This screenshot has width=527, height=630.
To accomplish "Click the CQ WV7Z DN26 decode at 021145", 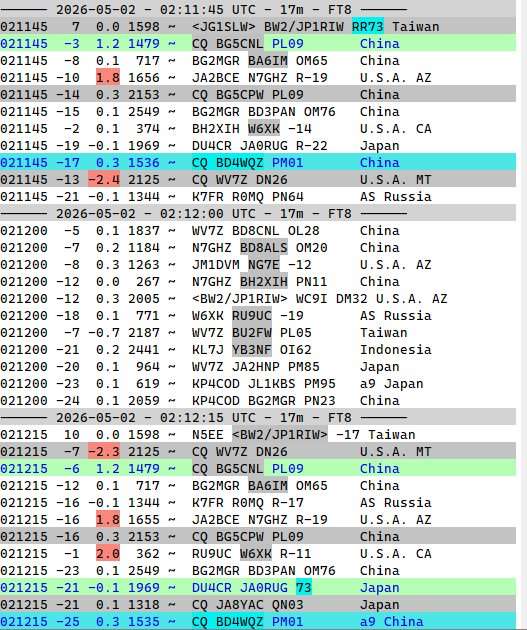I will 258,180.
